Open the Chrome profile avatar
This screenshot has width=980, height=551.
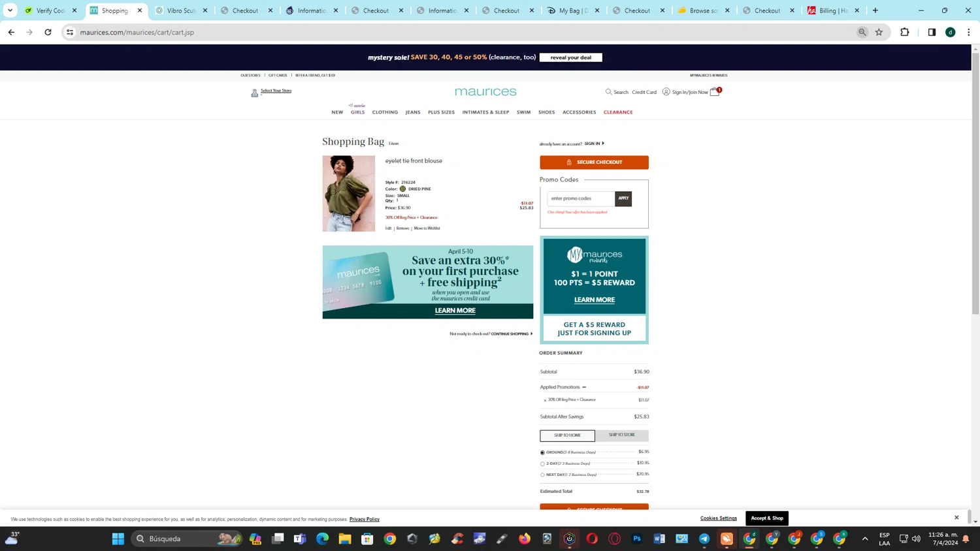[950, 32]
